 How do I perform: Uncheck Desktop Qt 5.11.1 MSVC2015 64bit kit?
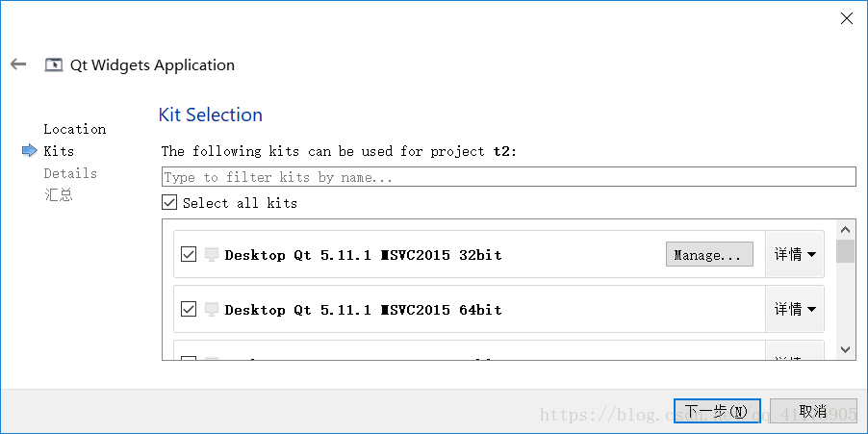point(189,309)
